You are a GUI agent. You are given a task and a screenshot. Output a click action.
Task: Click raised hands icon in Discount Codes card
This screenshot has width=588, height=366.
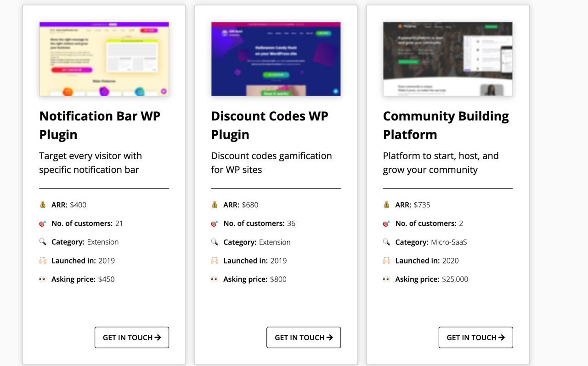pyautogui.click(x=215, y=261)
